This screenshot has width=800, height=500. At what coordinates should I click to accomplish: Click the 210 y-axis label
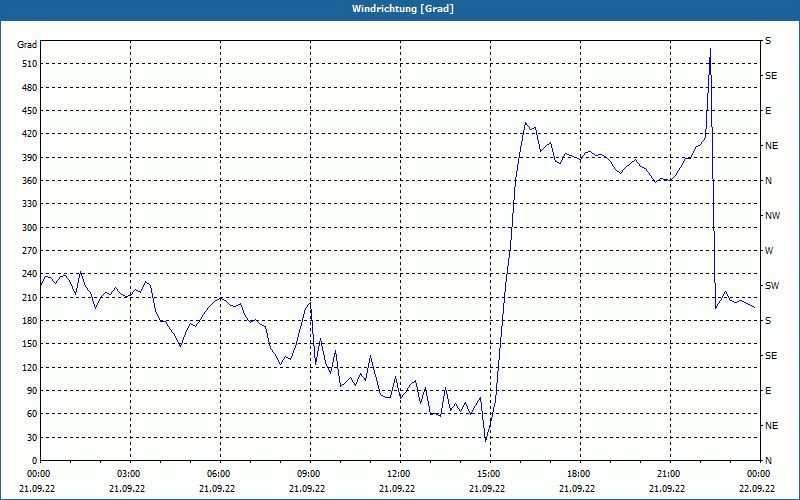pos(29,297)
